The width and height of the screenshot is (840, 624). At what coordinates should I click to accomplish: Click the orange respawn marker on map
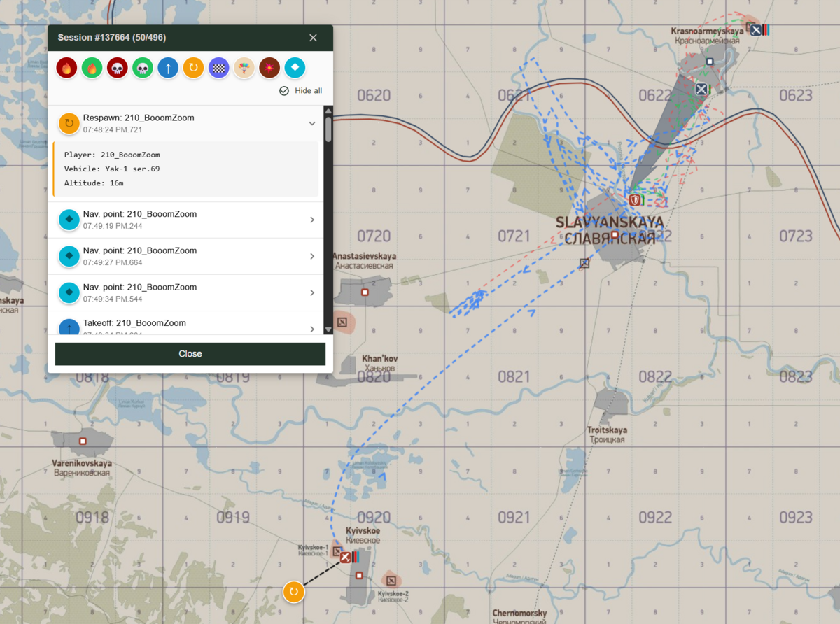[293, 592]
